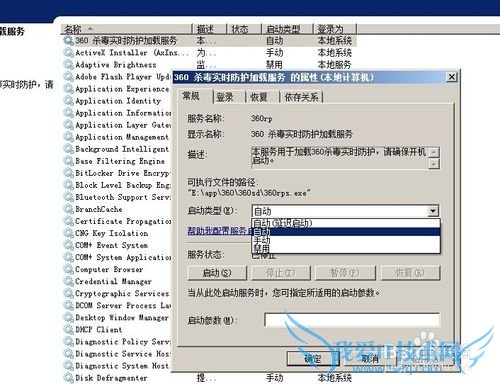This screenshot has height=384, width=500.
Task: Open 帮助我配置服务 help link
Action: [x=220, y=231]
